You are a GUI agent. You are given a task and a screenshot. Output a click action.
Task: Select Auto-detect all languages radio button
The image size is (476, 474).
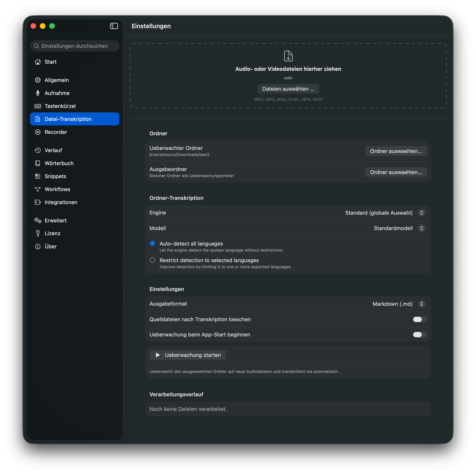coord(153,243)
